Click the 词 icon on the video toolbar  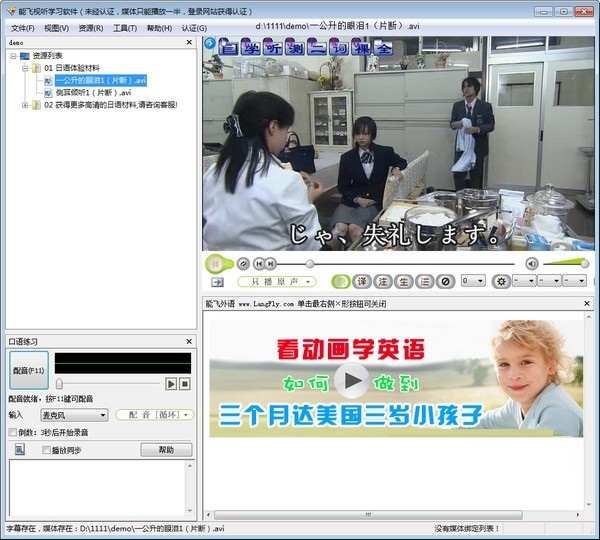click(339, 47)
